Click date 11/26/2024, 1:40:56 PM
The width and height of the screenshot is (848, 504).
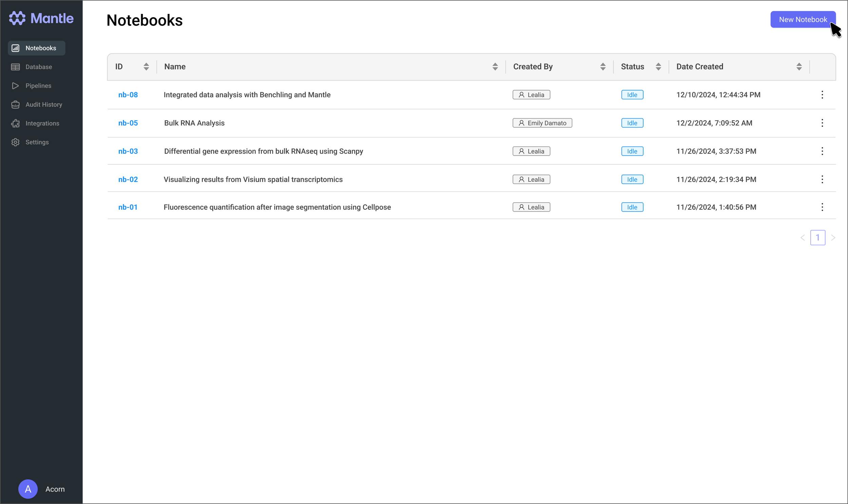tap(716, 207)
